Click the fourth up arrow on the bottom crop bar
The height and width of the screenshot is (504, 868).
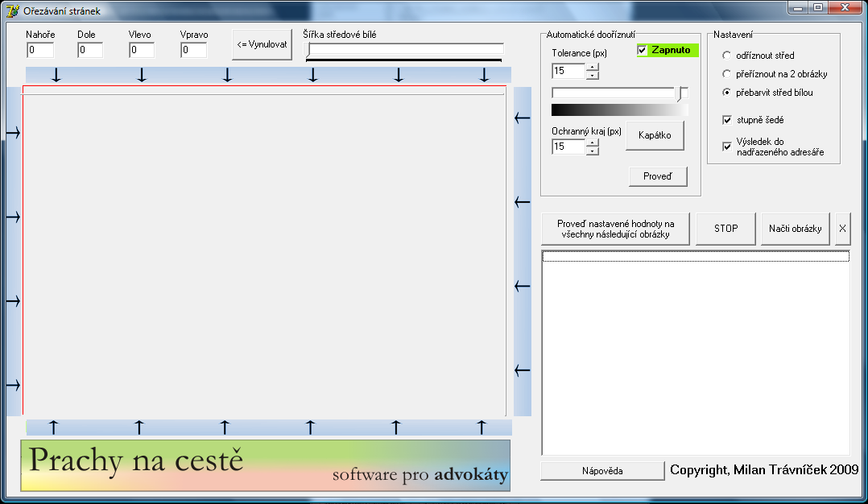[310, 427]
